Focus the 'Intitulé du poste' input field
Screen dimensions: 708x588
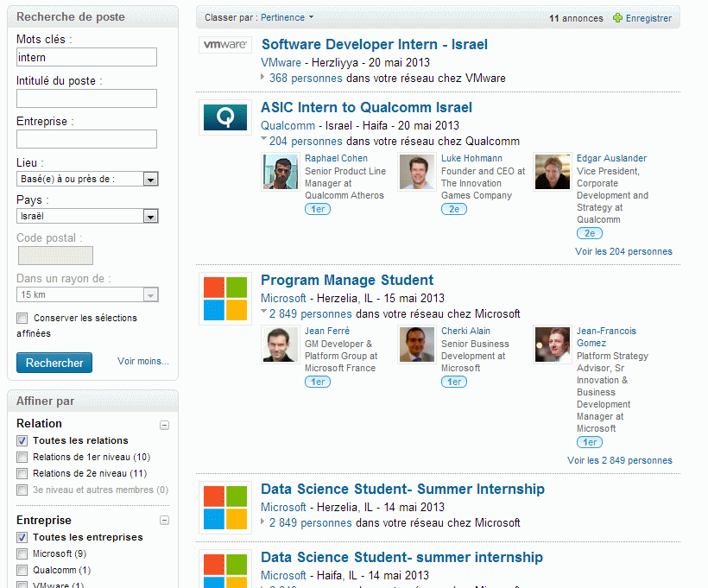pos(86,98)
